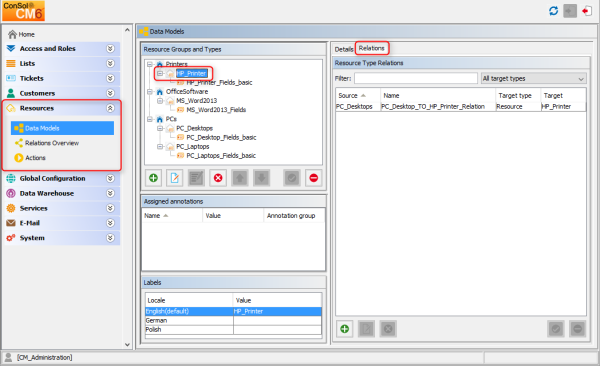Sort relations by Target type column
The width and height of the screenshot is (600, 366).
point(518,96)
